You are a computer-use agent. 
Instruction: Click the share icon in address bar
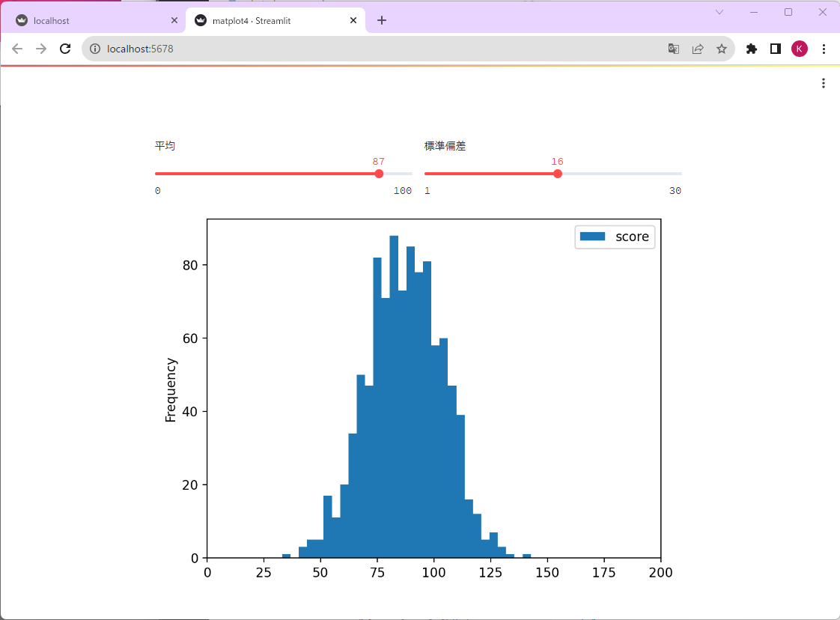pos(698,48)
